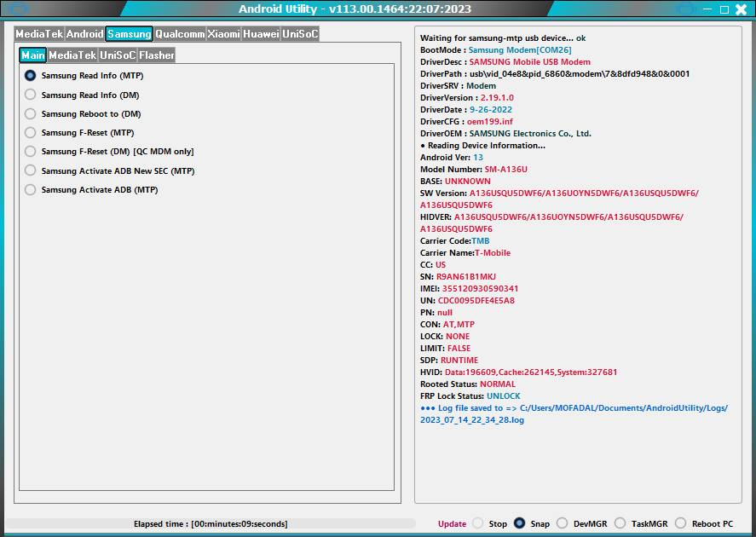
Task: Open the UniSoC sub-tab next to Flasher
Action: (x=118, y=55)
